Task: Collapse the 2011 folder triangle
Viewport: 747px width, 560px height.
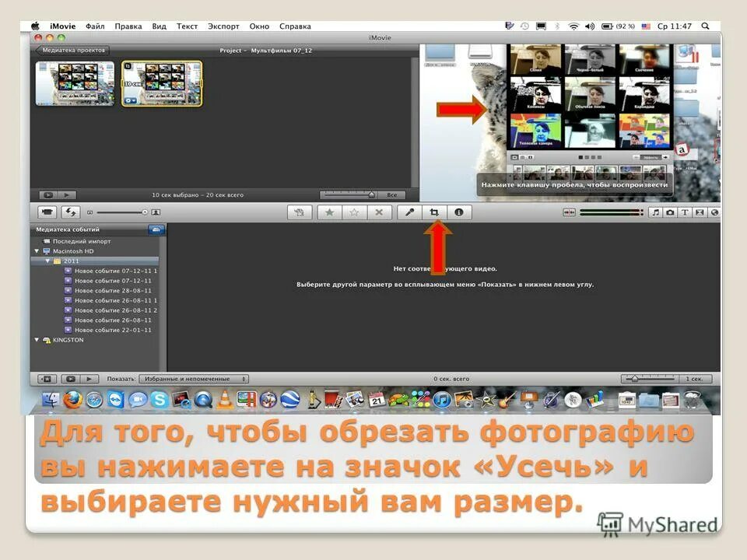Action: coord(47,261)
